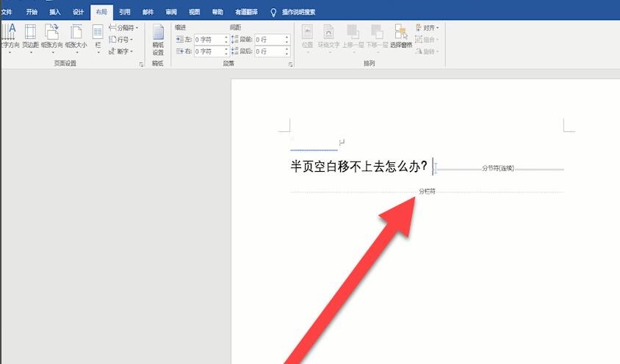Click 稿纸设置 manuscript paper settings
Screen dimensions: 620x364
pyautogui.click(x=158, y=40)
